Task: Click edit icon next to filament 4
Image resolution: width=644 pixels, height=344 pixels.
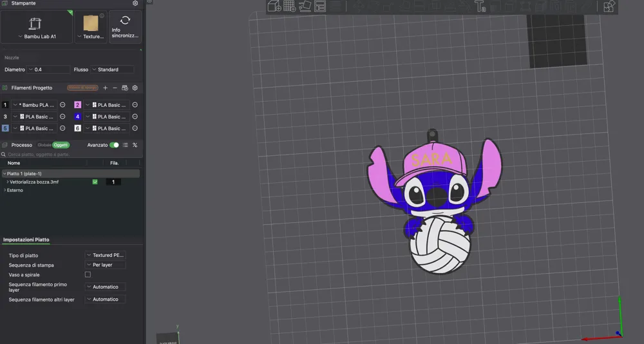Action: click(x=135, y=117)
